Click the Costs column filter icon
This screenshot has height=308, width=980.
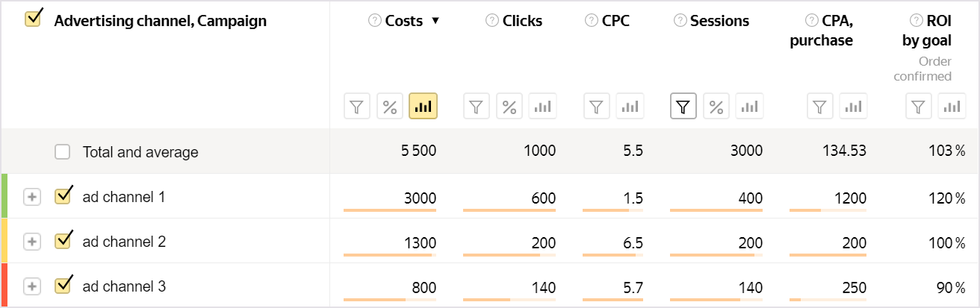[x=357, y=107]
